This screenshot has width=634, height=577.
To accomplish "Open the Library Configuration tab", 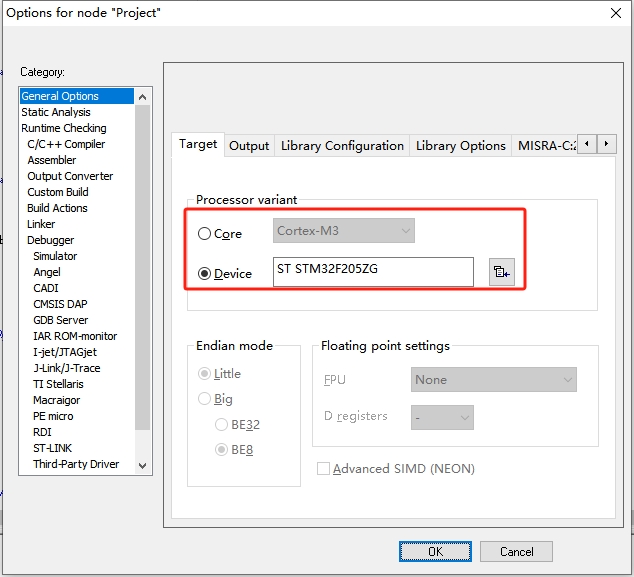I will click(342, 146).
